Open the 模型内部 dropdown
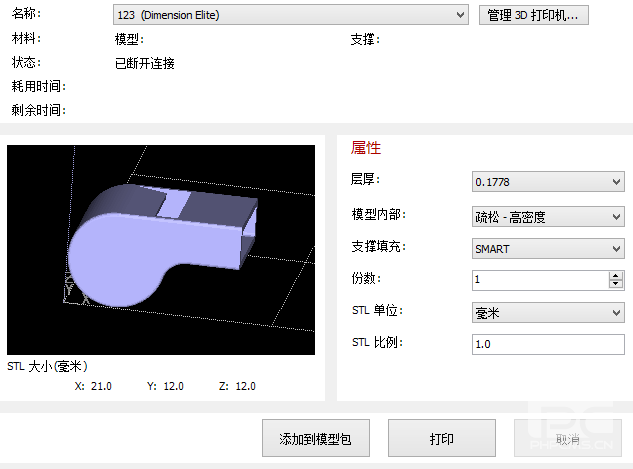This screenshot has width=633, height=469. [x=547, y=216]
